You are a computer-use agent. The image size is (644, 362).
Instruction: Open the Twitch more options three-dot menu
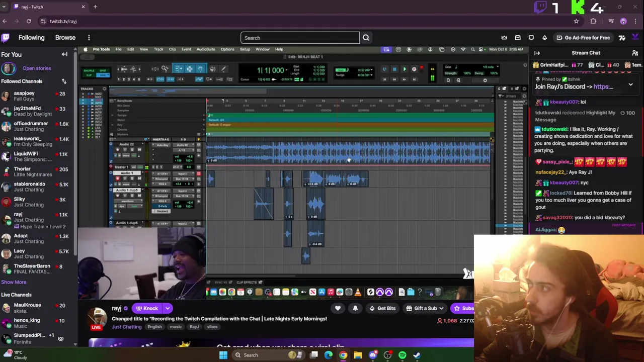point(89,38)
